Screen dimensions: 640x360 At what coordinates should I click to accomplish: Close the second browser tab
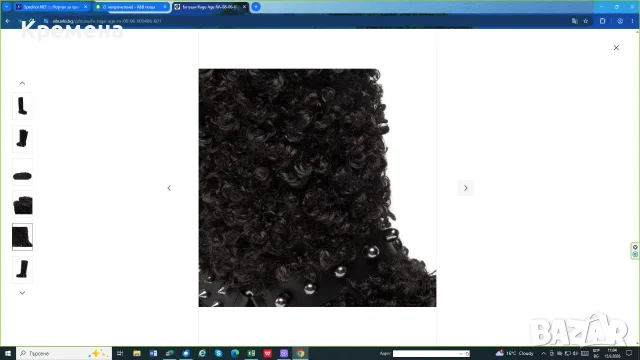coord(165,7)
